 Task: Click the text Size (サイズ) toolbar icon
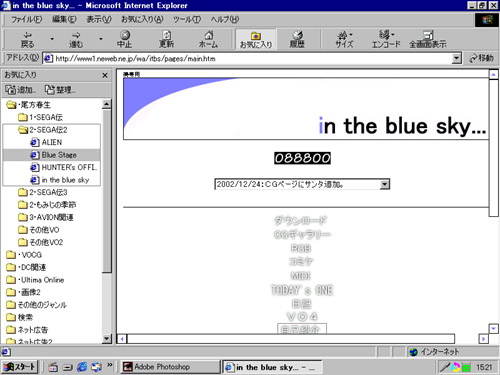point(344,39)
